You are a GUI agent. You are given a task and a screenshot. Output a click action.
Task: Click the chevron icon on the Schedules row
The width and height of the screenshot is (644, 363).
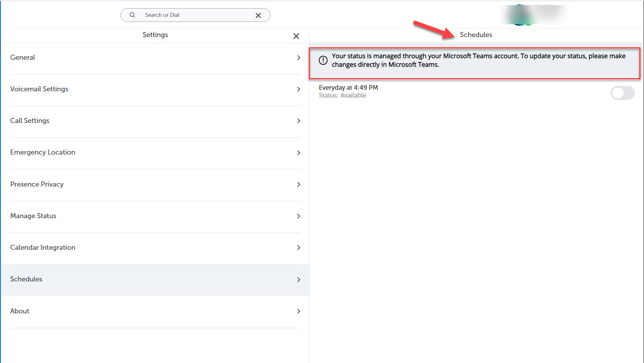(298, 279)
